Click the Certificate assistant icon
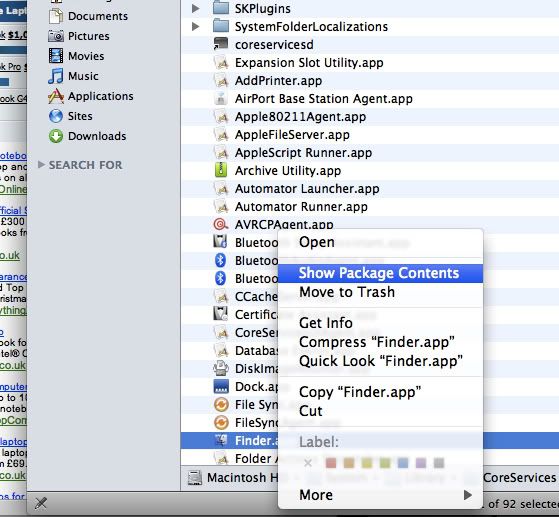 221,314
